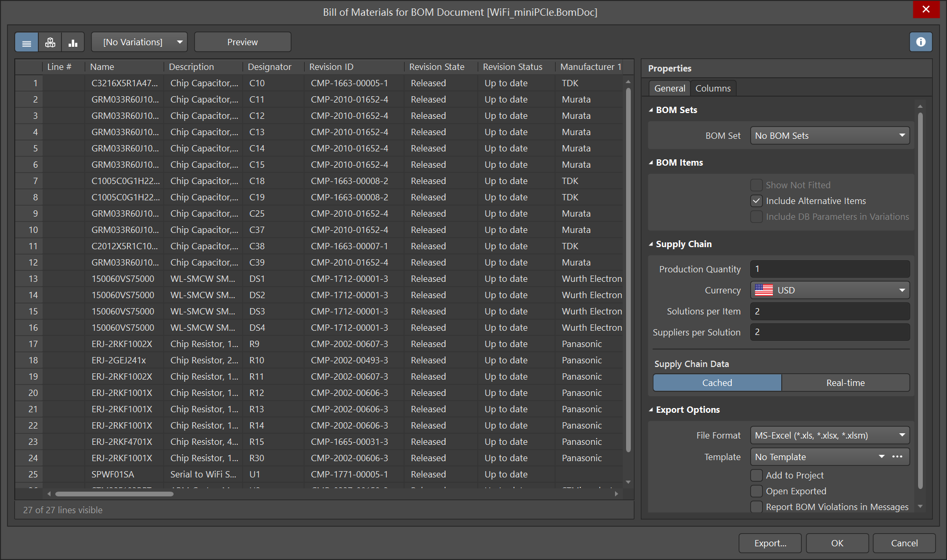Select the General tab
The height and width of the screenshot is (560, 947).
pyautogui.click(x=669, y=88)
